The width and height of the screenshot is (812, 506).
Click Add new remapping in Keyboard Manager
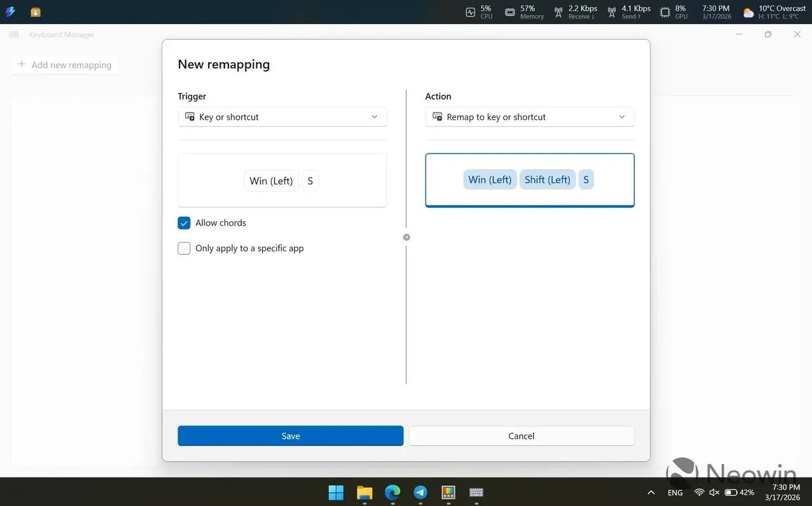[x=65, y=65]
